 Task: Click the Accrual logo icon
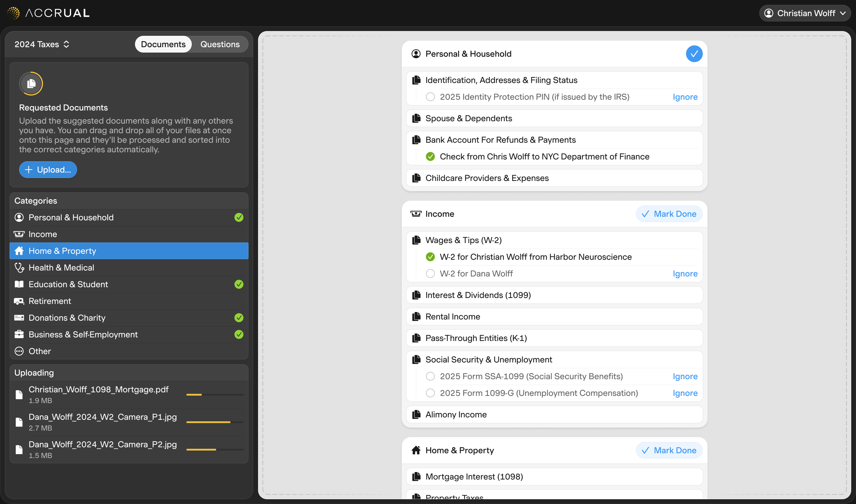13,13
